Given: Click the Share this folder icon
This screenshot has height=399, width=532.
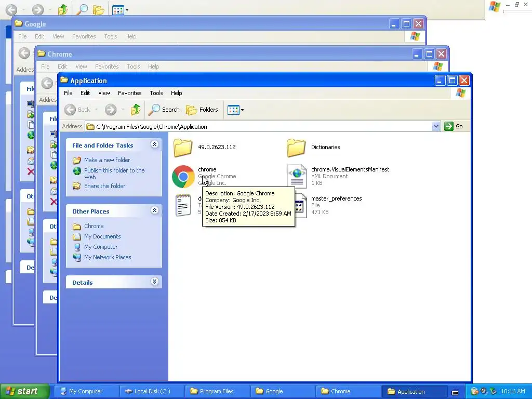Looking at the screenshot, I should coord(77,186).
